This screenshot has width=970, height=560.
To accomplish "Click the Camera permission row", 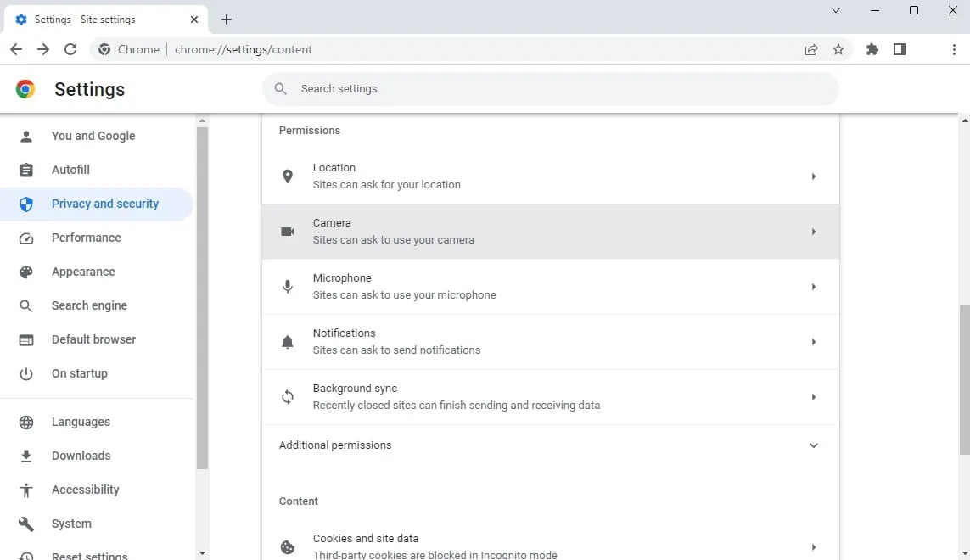I will (550, 232).
